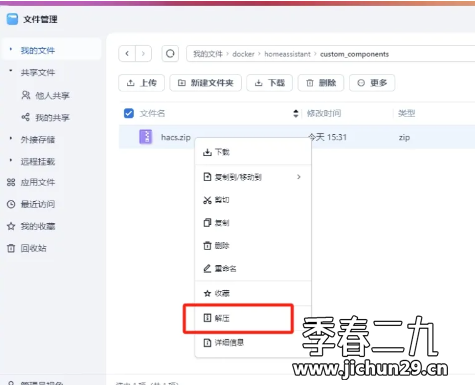Refresh the current folder listing
The height and width of the screenshot is (385, 475).
(x=170, y=53)
